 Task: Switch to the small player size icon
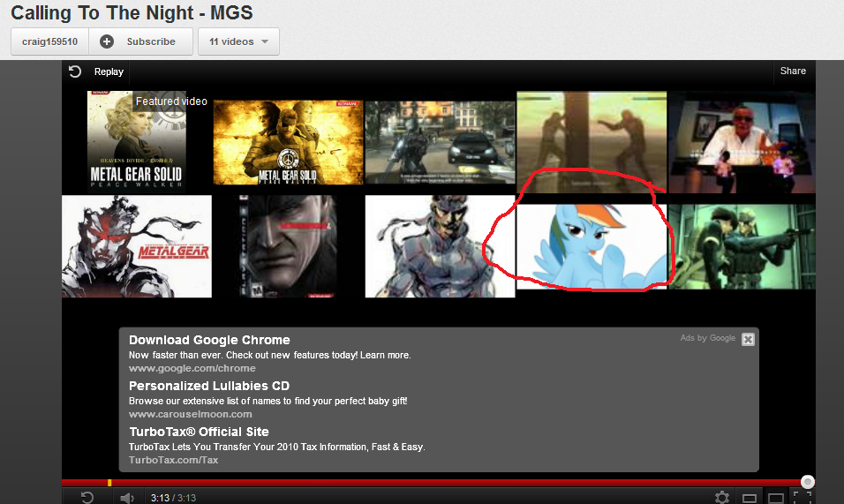pyautogui.click(x=750, y=498)
